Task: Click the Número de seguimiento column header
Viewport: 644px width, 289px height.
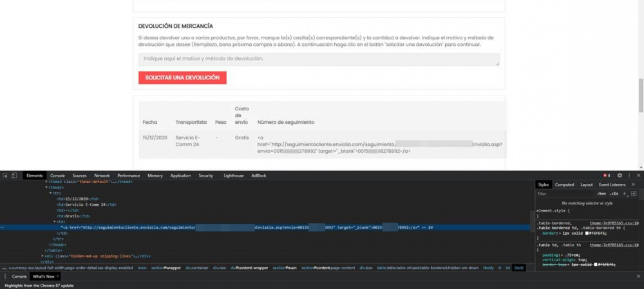Action: click(x=286, y=123)
